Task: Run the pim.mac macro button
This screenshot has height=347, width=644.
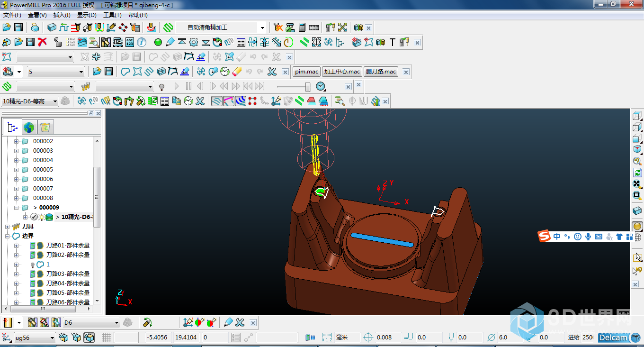Action: point(306,72)
